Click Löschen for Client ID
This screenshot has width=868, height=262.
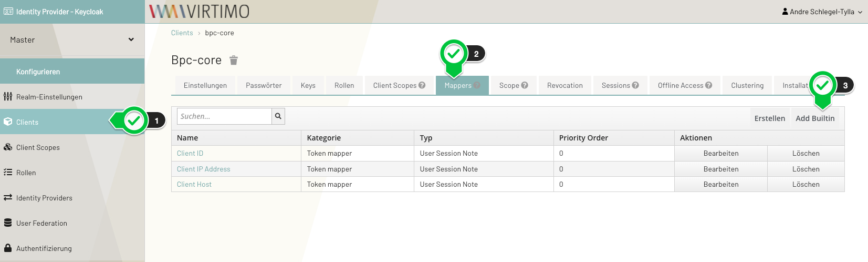coord(806,154)
